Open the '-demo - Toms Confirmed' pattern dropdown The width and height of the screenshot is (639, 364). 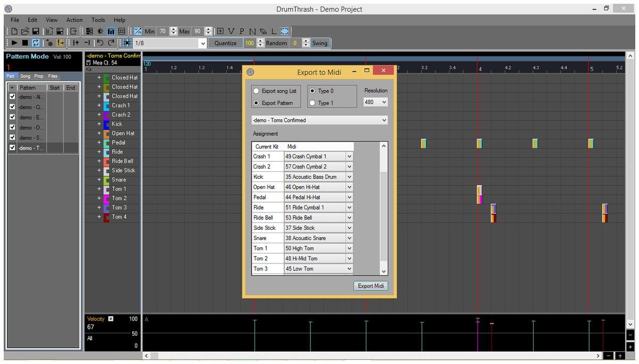[x=320, y=120]
